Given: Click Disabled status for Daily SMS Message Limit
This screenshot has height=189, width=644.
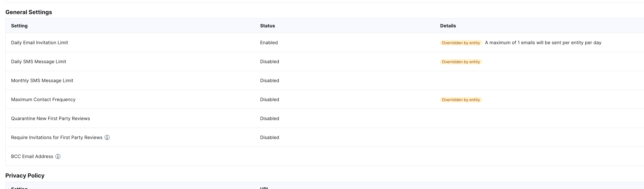Looking at the screenshot, I should [x=269, y=62].
